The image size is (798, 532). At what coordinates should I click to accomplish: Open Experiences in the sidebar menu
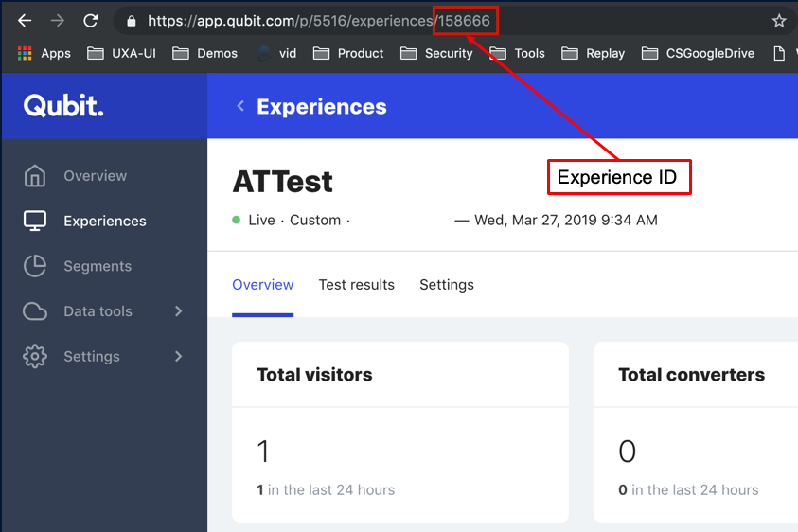[x=105, y=221]
